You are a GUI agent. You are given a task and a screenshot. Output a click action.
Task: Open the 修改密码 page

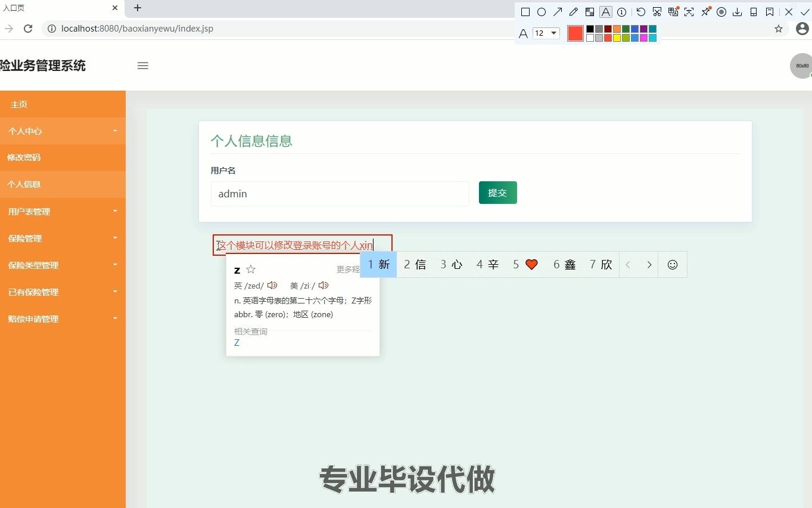click(x=63, y=158)
